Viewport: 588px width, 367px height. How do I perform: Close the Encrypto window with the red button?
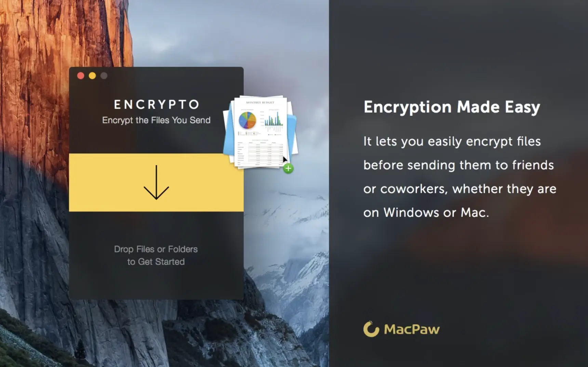coord(81,76)
